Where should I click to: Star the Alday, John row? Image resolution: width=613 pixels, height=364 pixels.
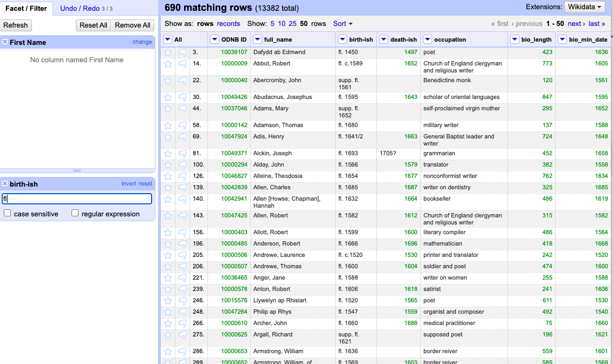point(168,165)
